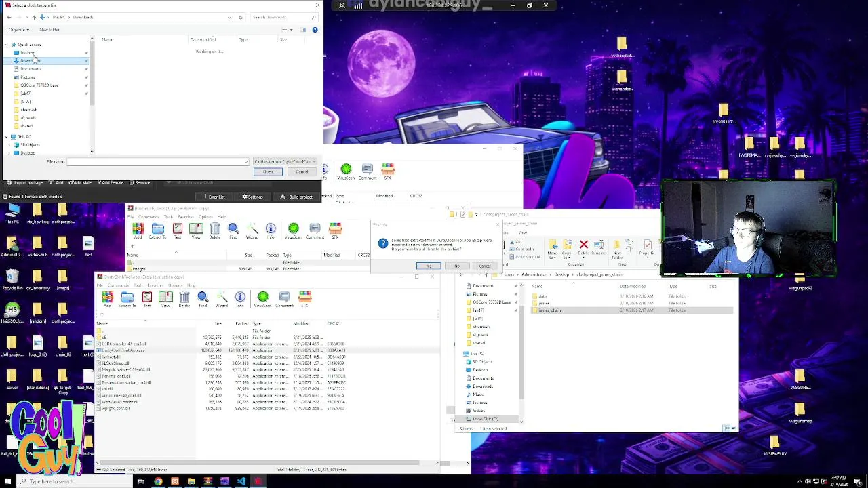Open view options dropdown in file dialog
Image resolution: width=868 pixels, height=488 pixels.
click(x=292, y=30)
